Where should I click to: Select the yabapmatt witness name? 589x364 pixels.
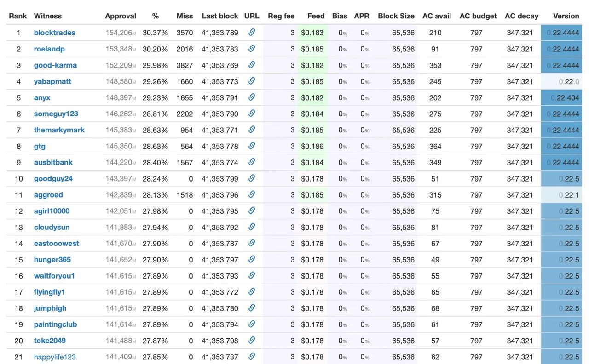52,81
